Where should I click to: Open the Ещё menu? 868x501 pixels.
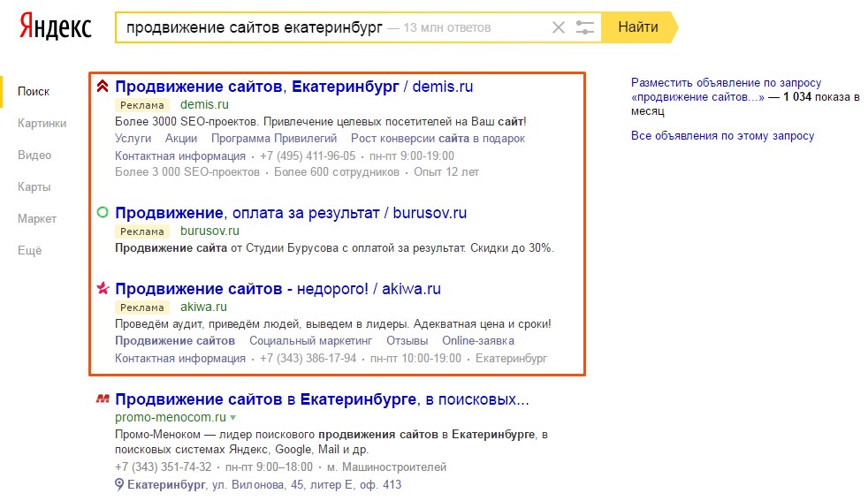[x=30, y=250]
